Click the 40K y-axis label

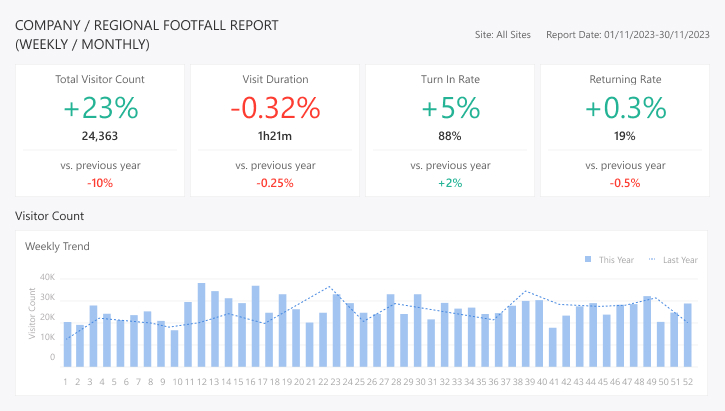click(x=47, y=277)
